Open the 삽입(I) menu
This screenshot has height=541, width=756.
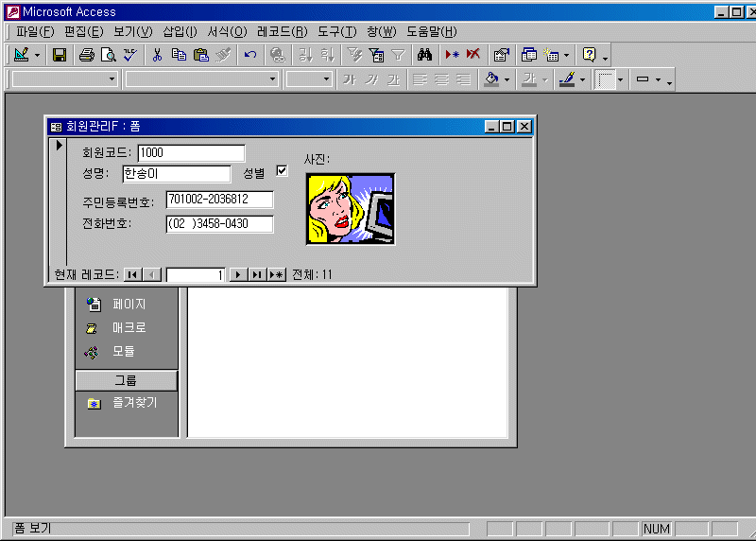(180, 32)
